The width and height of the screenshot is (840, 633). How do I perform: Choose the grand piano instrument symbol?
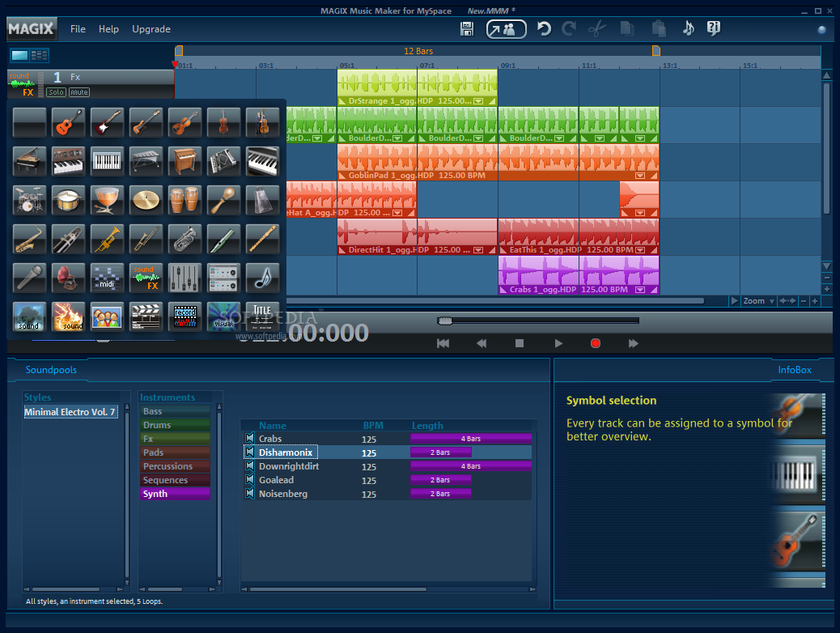point(29,161)
